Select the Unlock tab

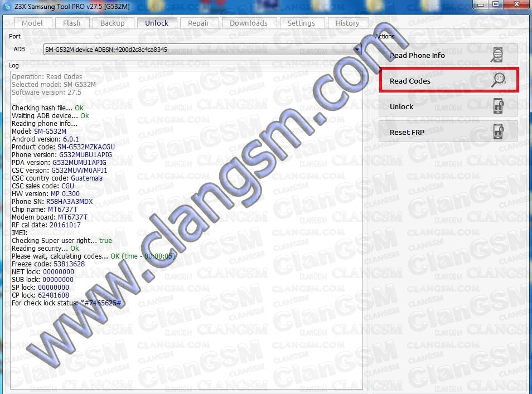(x=157, y=23)
